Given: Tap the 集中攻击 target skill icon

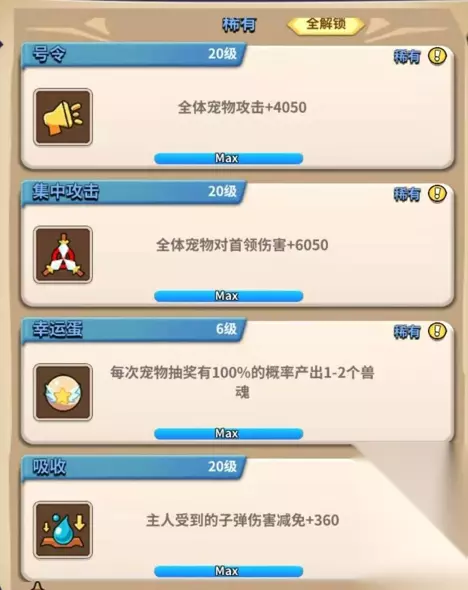Looking at the screenshot, I should [x=63, y=255].
